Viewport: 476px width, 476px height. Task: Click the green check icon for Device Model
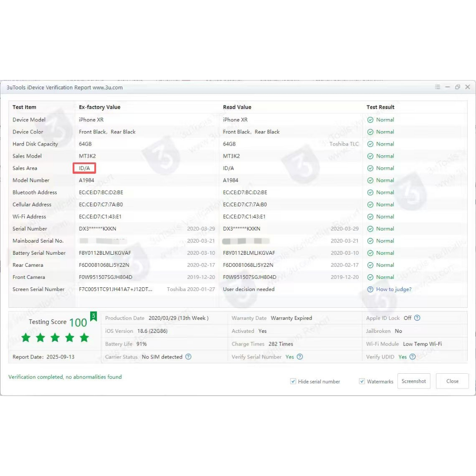[x=370, y=120]
